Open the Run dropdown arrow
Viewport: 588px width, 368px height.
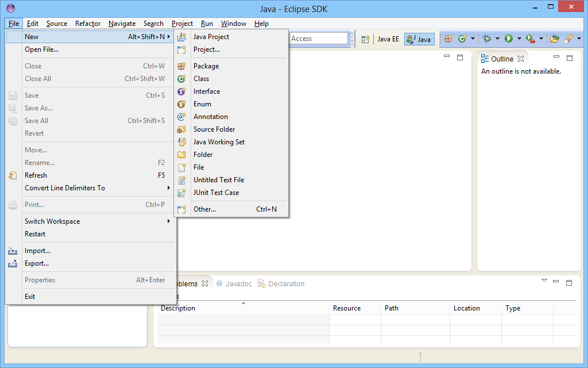(x=519, y=39)
